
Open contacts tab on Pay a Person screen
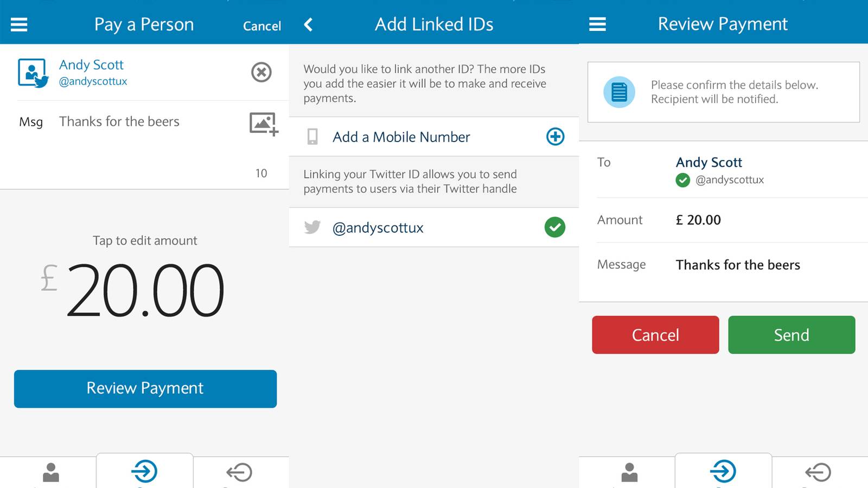tap(51, 472)
